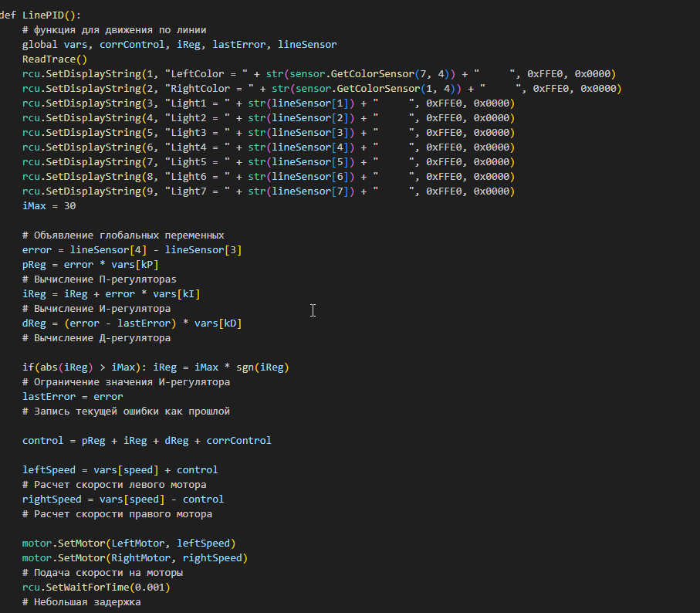Click the leftSpeed = vars[speed] + control line

tap(120, 470)
